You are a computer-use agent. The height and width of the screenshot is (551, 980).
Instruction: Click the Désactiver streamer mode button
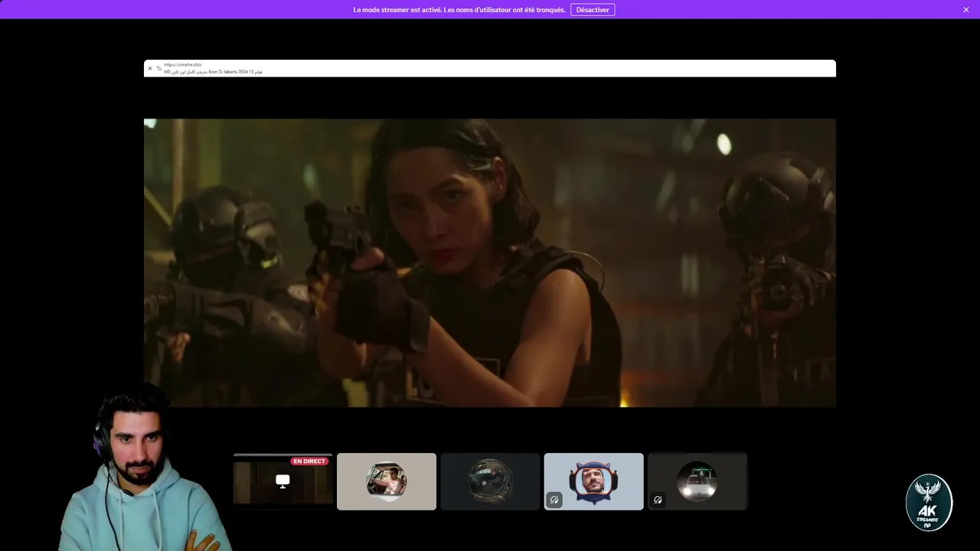[x=593, y=10]
